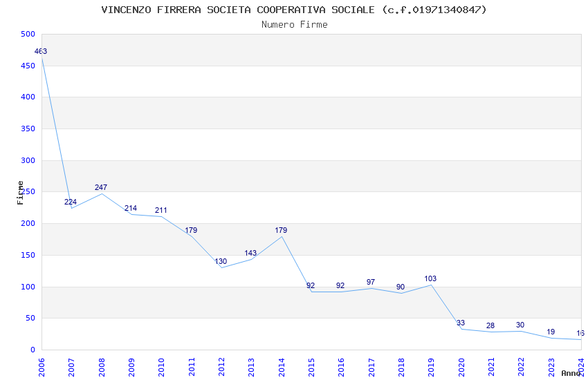Select the data label 33 for 2020
Screen dimensions: 588x380
tap(461, 323)
